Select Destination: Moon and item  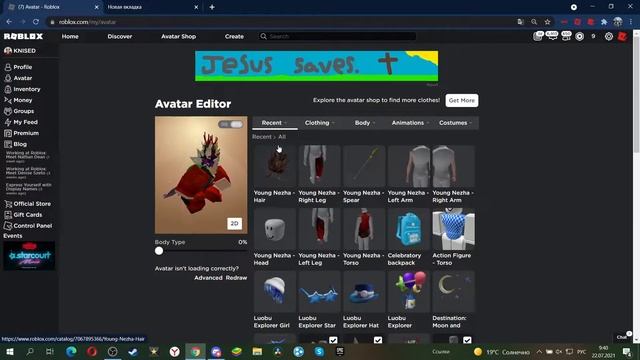point(453,300)
